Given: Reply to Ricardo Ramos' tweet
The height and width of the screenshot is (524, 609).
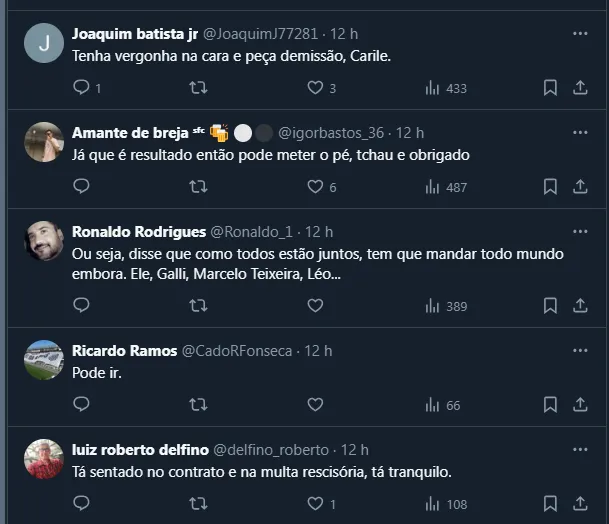Looking at the screenshot, I should (x=82, y=404).
